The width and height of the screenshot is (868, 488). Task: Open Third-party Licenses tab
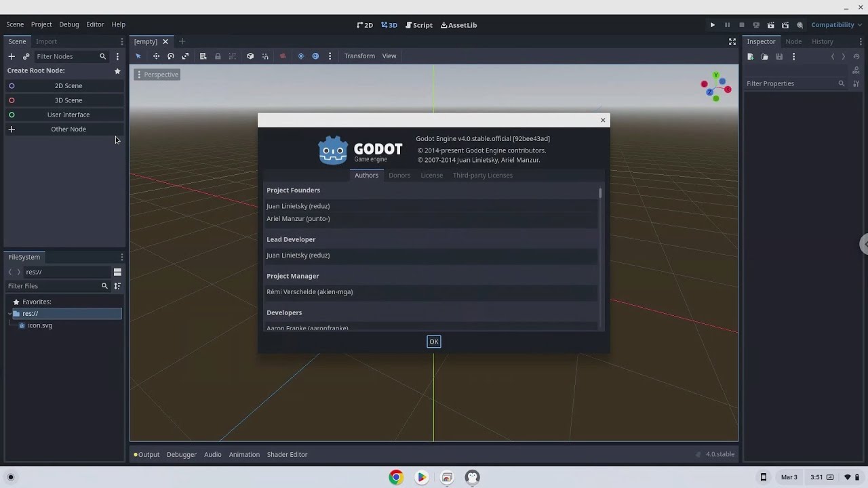point(483,175)
